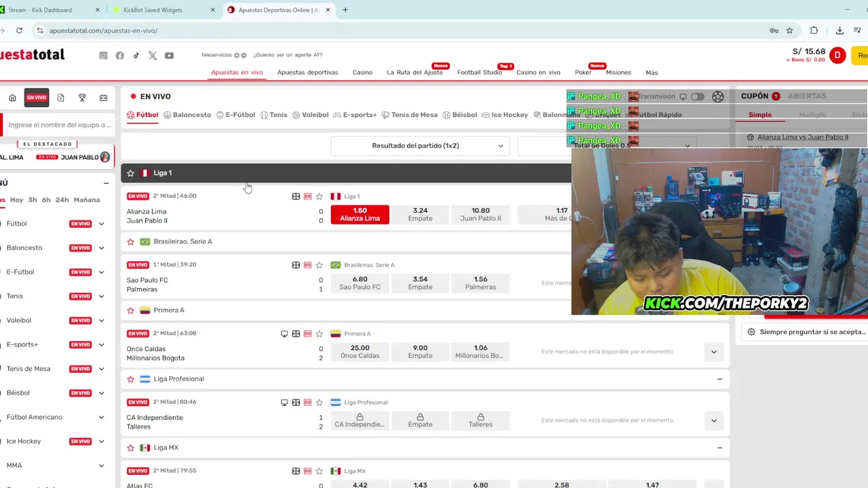Open Football Studio nav item
The image size is (868, 488).
479,73
